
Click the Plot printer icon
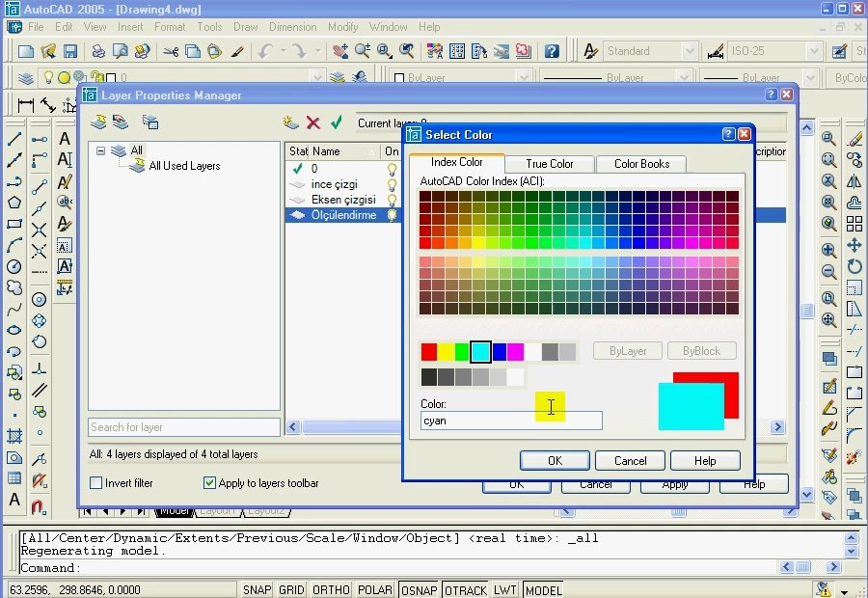(x=98, y=51)
